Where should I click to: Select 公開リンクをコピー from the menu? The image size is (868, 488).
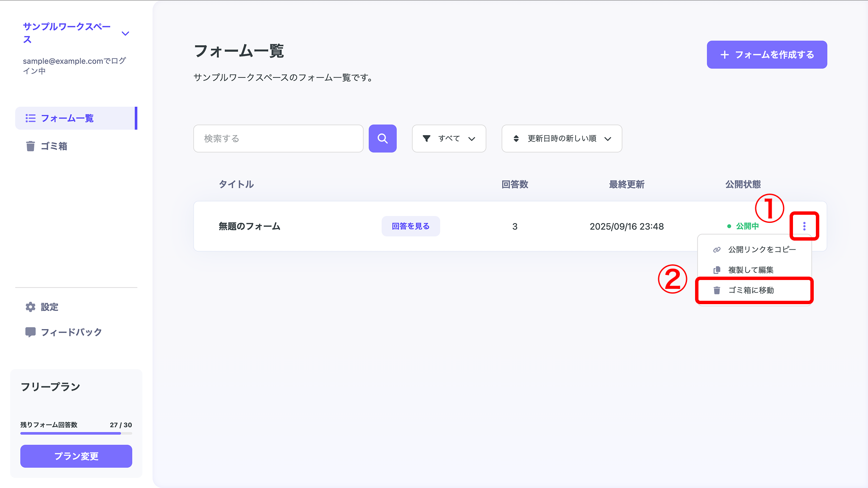tap(761, 250)
